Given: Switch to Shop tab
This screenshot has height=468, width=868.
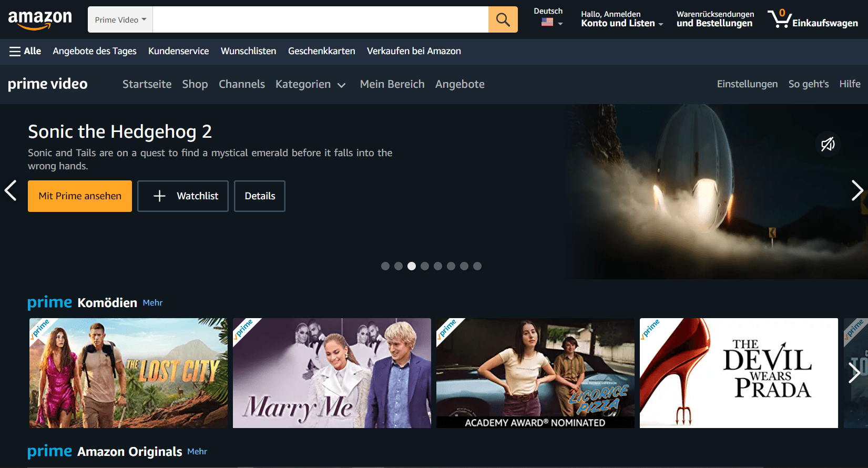Looking at the screenshot, I should [195, 84].
